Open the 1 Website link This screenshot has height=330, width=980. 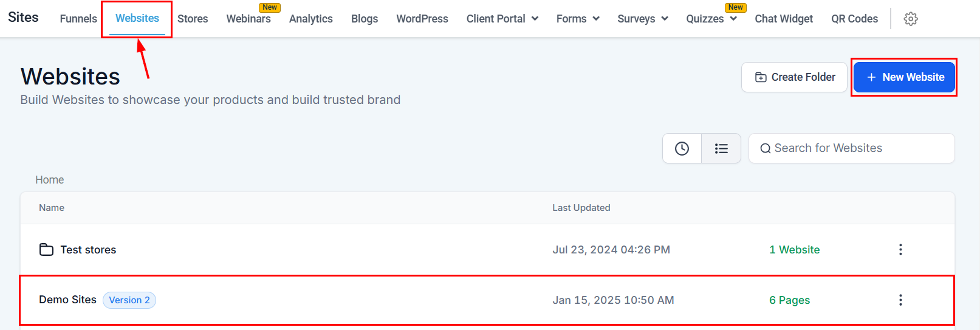[794, 250]
